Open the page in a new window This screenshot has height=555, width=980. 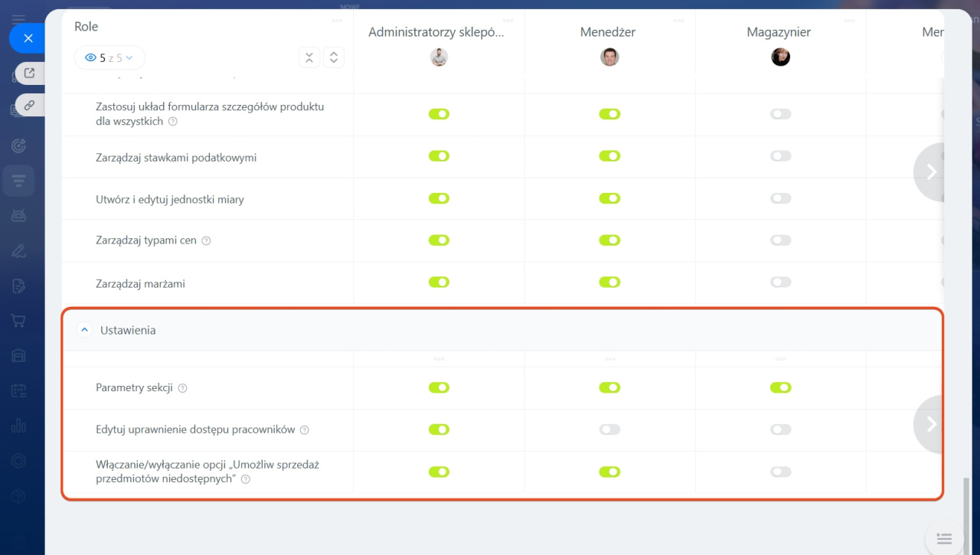[30, 73]
